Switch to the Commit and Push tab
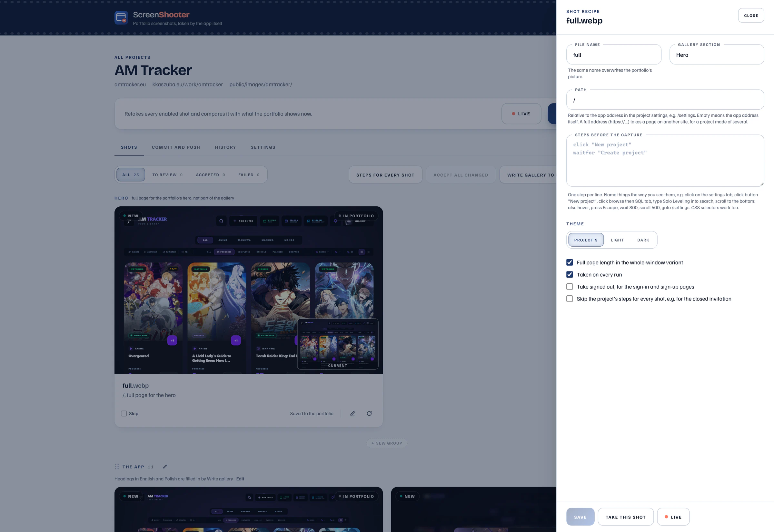 coord(176,147)
